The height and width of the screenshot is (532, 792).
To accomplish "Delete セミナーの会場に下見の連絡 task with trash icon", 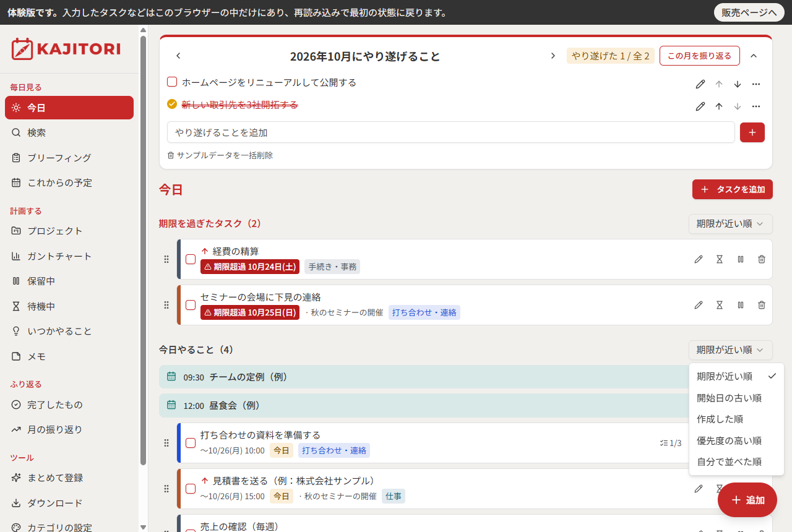I will coord(762,305).
